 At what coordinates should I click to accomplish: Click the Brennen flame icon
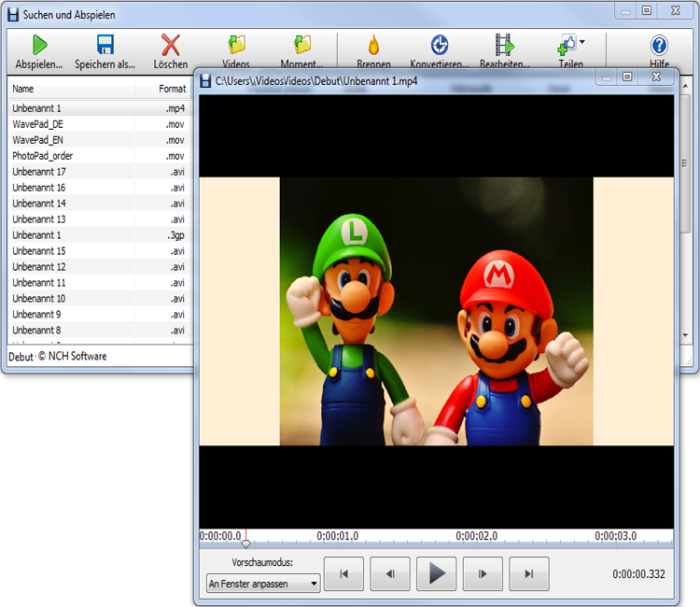click(373, 45)
